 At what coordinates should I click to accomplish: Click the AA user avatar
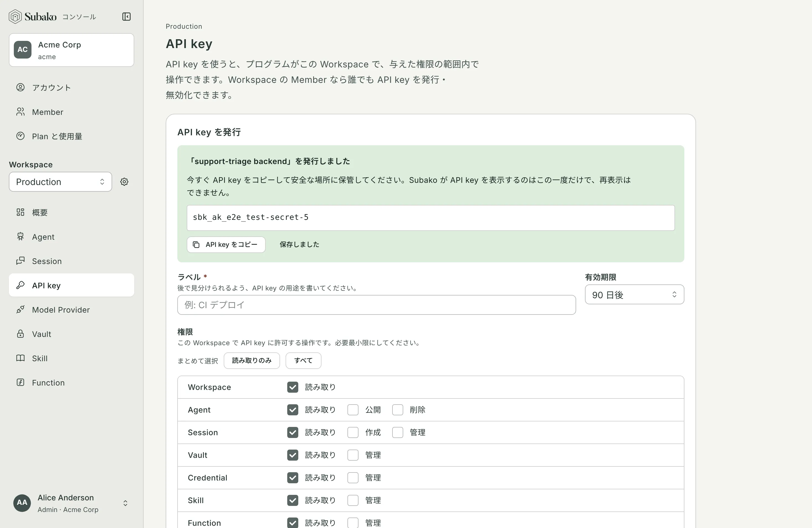click(x=22, y=503)
